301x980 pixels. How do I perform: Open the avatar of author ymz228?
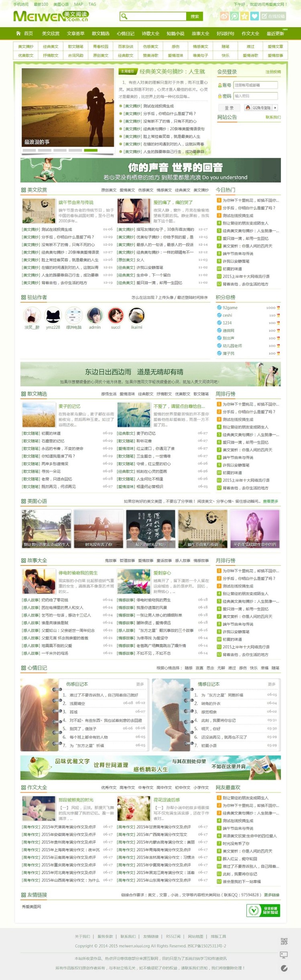53,315
